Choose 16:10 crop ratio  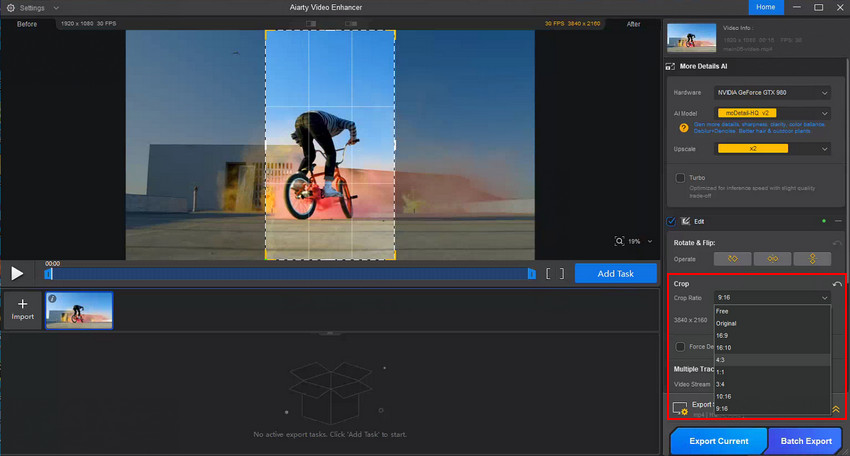[x=772, y=348]
